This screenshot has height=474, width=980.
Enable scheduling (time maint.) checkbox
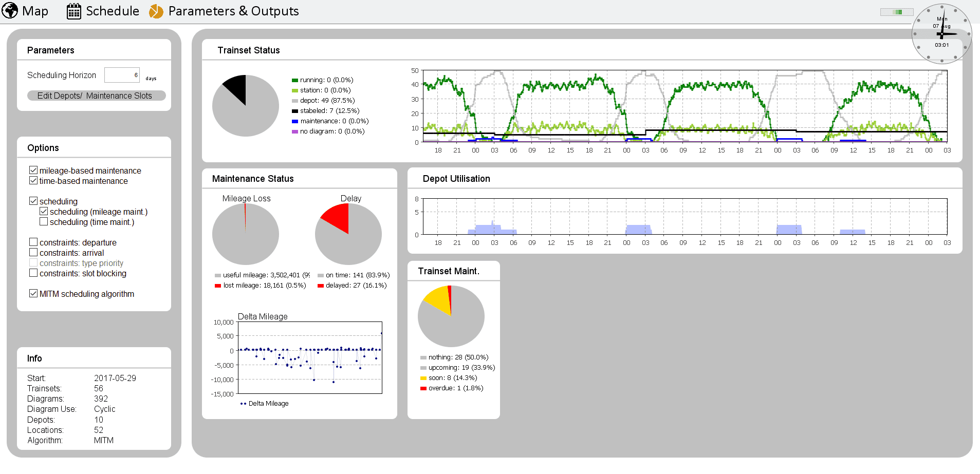point(44,221)
